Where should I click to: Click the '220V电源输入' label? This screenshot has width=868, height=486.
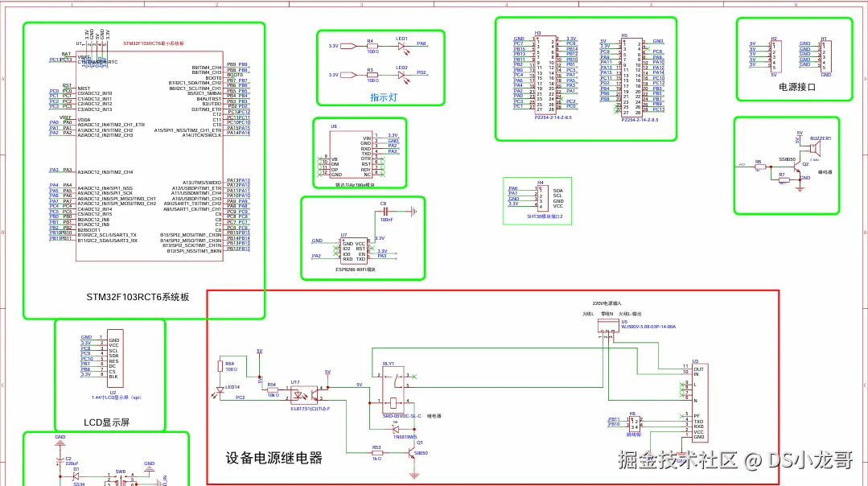[607, 303]
